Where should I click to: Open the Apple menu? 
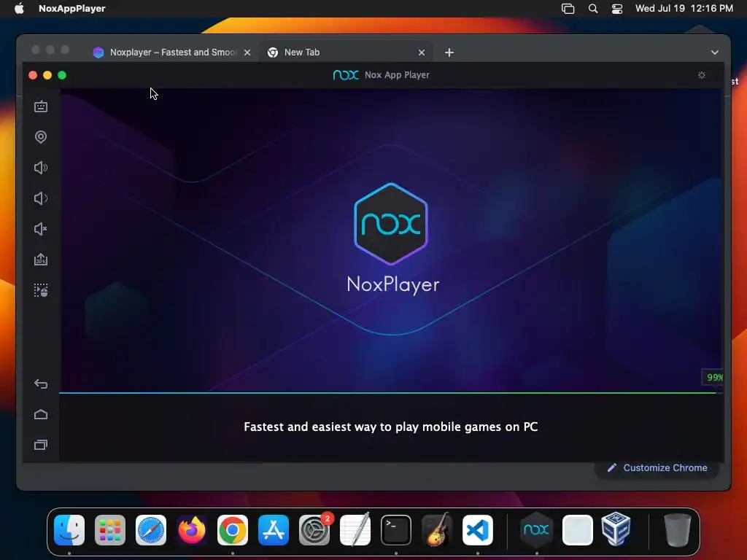[19, 8]
